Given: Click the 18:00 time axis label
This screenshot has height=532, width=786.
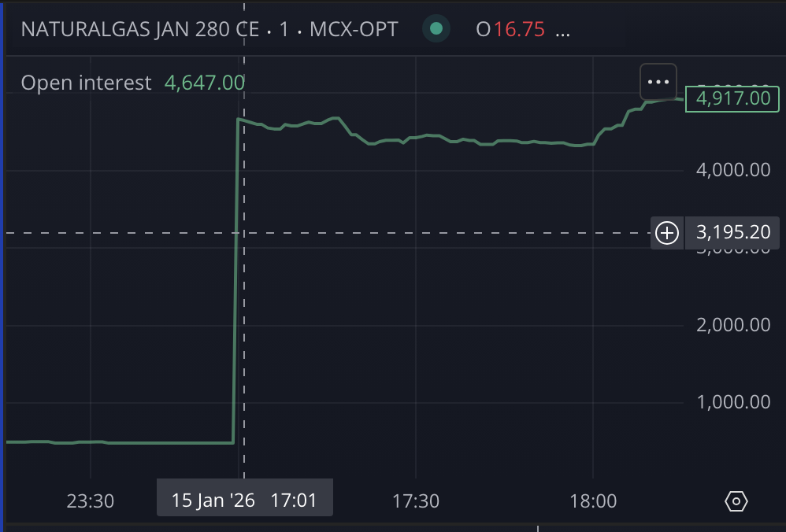Looking at the screenshot, I should tap(593, 501).
